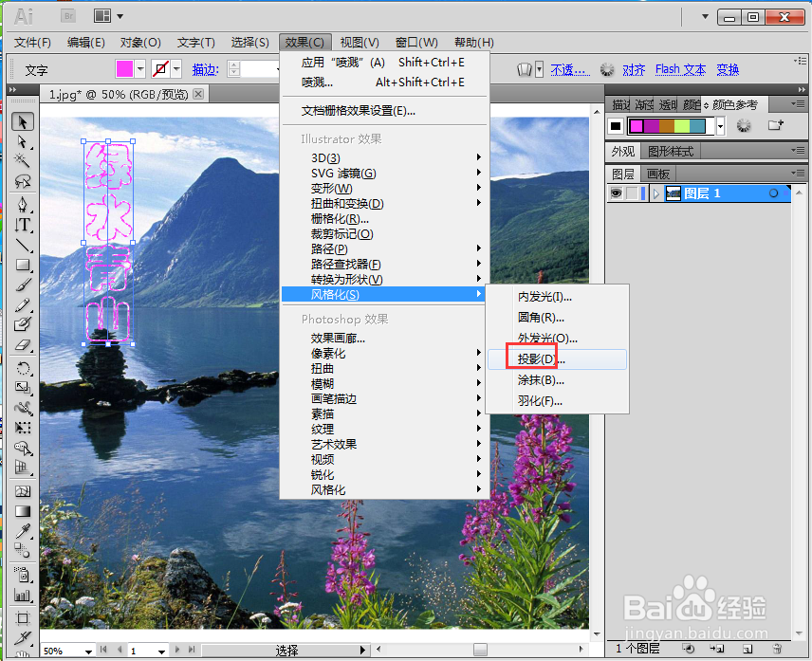Open 窗口(W) menu
This screenshot has height=661, width=812.
416,43
